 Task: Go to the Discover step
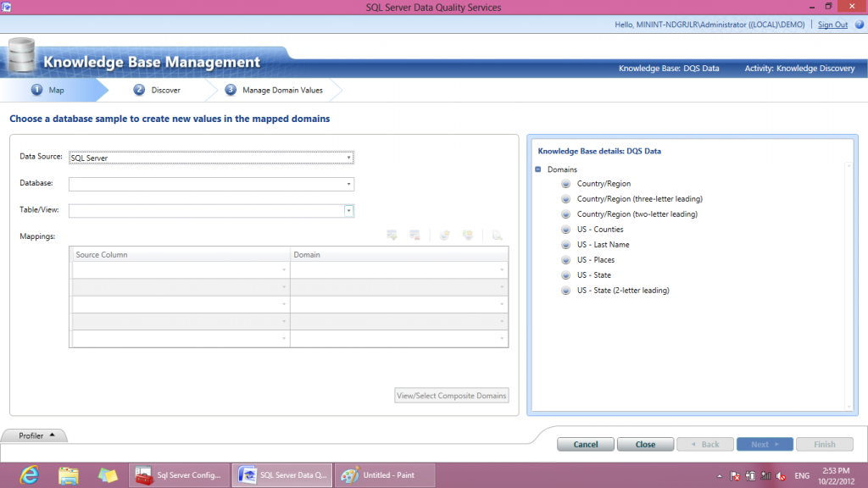tap(157, 90)
